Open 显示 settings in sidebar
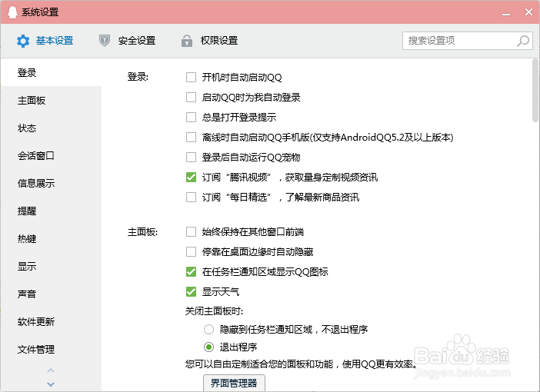540x392 pixels. [51, 267]
